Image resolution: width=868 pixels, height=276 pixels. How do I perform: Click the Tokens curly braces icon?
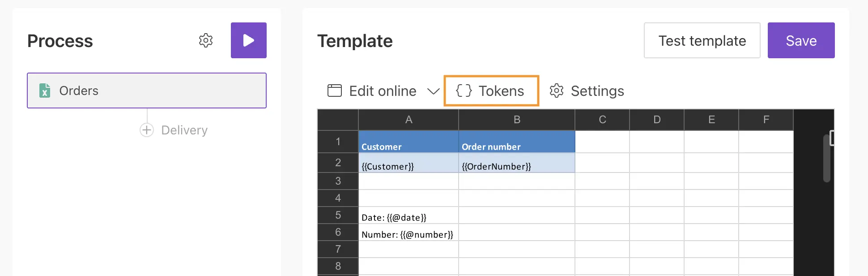click(x=464, y=91)
